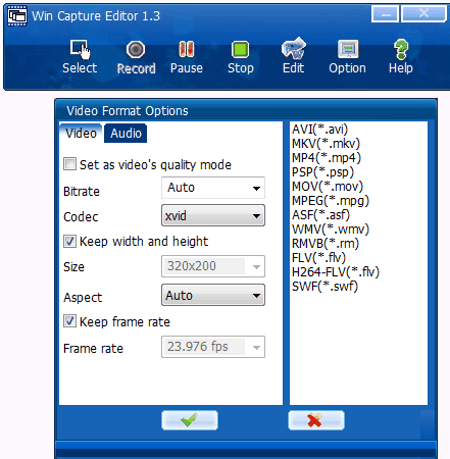The width and height of the screenshot is (450, 459).
Task: Open the Option settings icon
Action: (x=348, y=49)
